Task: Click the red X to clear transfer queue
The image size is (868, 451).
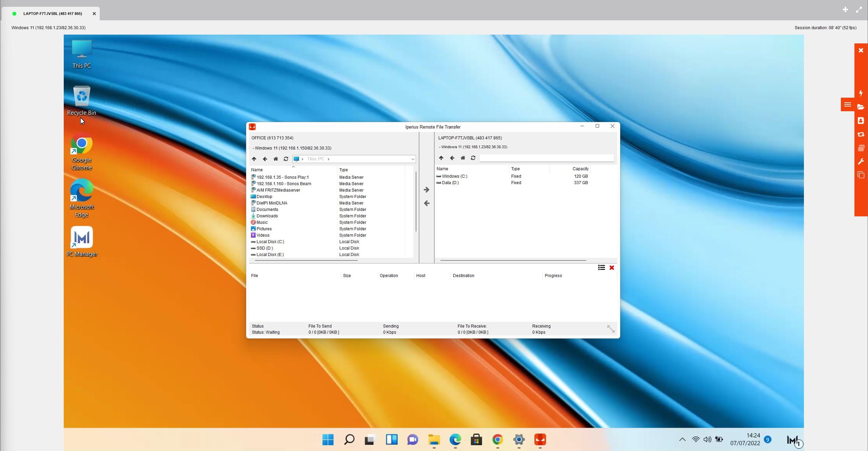Action: (x=612, y=268)
